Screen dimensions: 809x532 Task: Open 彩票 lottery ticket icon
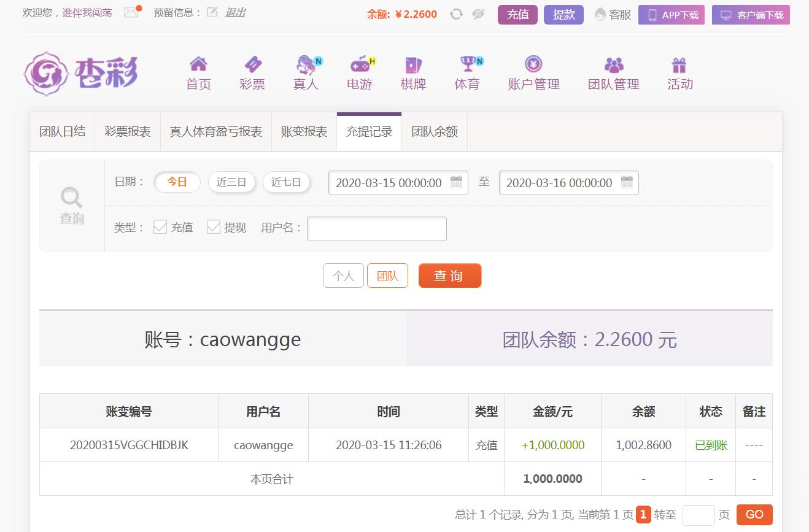252,64
